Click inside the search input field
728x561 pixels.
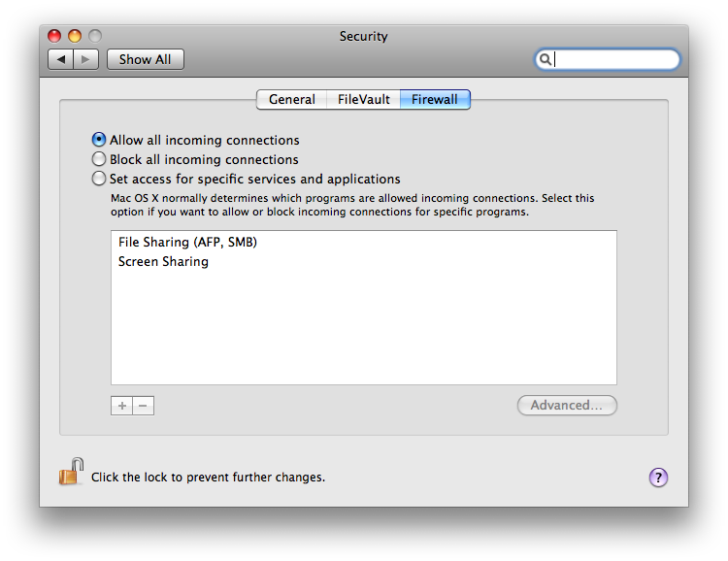615,59
